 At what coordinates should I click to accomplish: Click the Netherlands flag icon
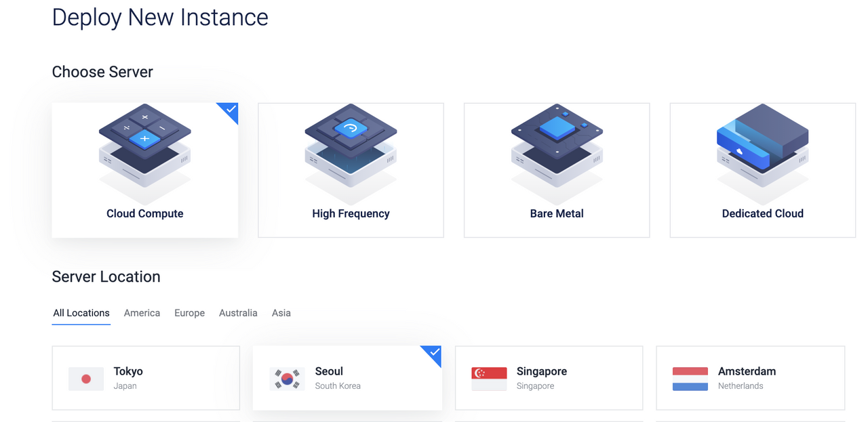pos(690,379)
